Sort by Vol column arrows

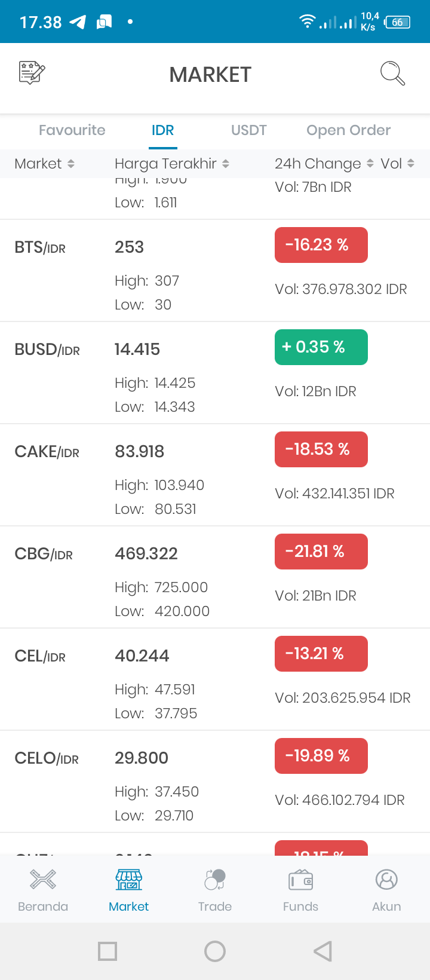pos(411,164)
